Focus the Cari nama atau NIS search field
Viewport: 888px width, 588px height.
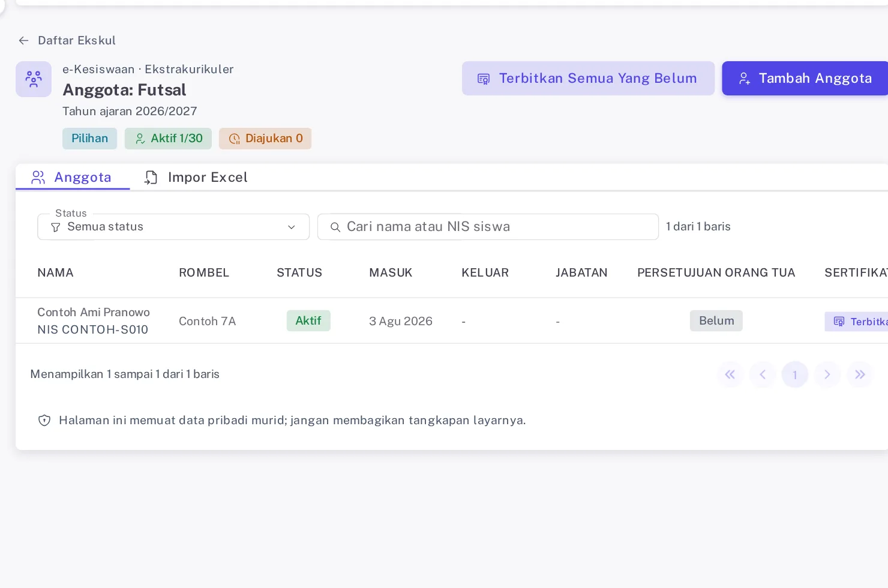[x=488, y=227]
